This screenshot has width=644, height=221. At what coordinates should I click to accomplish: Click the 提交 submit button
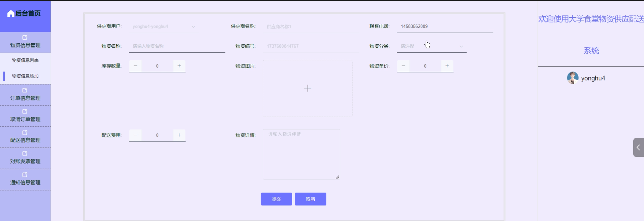pos(276,199)
